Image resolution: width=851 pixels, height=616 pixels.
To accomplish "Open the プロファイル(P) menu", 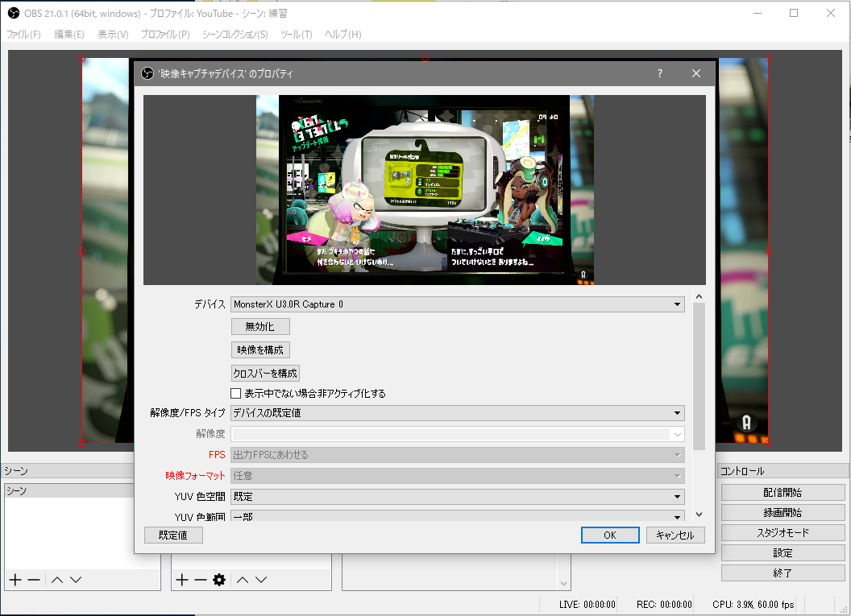I will point(165,34).
